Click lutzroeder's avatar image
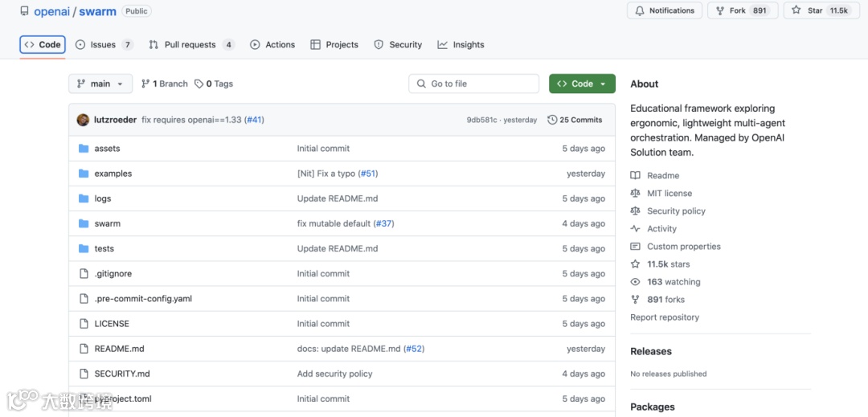Viewport: 868px width, 417px height. click(x=83, y=120)
